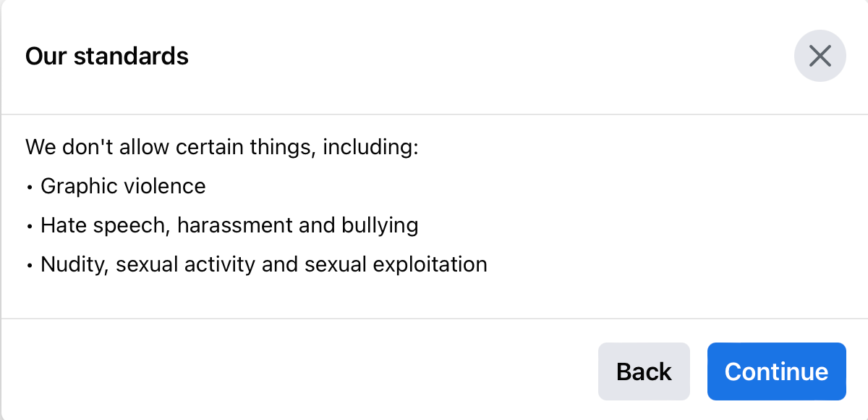
Task: Close the Our standards dialog
Action: pyautogui.click(x=820, y=56)
